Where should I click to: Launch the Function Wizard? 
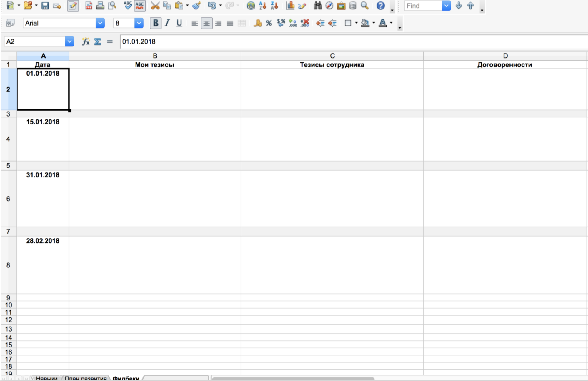[86, 41]
